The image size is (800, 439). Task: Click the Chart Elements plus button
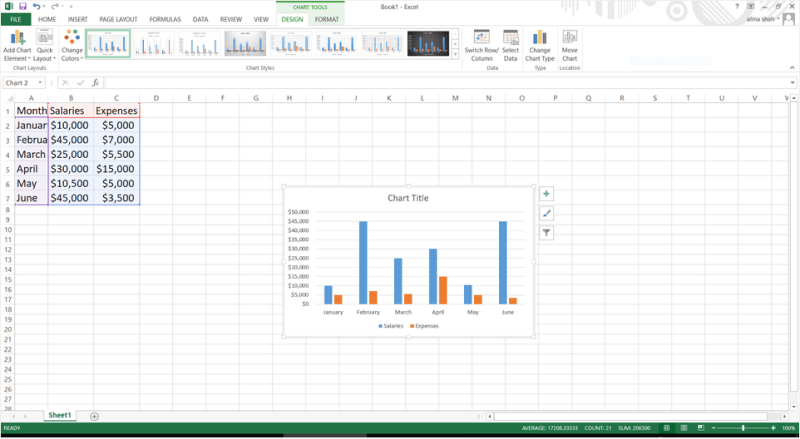pyautogui.click(x=546, y=193)
